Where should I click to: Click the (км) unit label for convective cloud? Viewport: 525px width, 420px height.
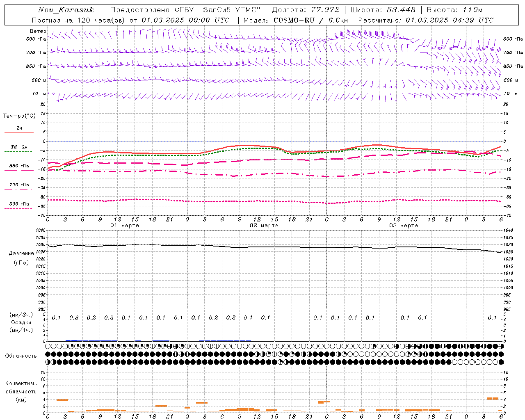click(x=21, y=399)
